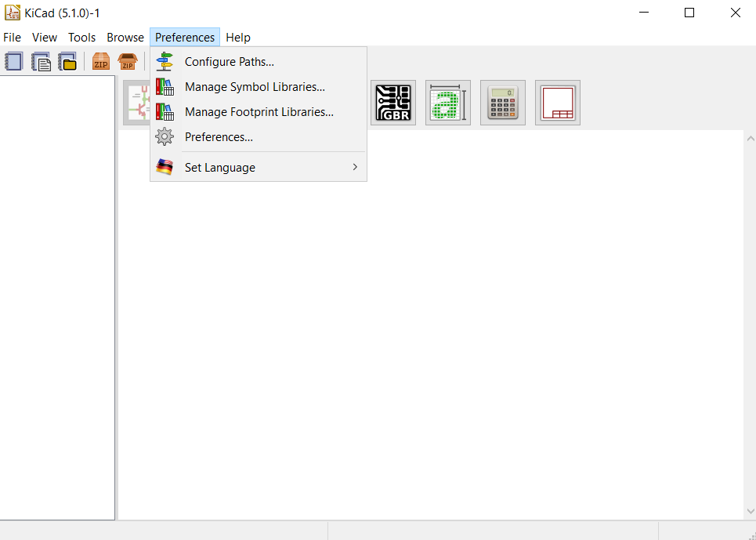Image resolution: width=756 pixels, height=540 pixels.
Task: Open the Help menu
Action: pos(237,37)
